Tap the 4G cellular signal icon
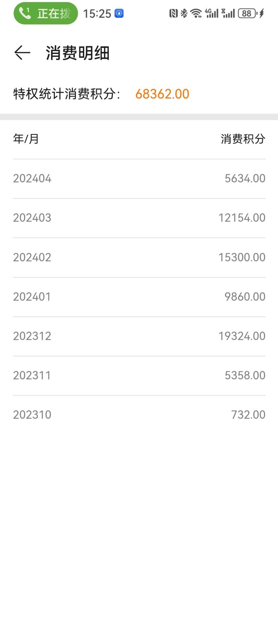 coord(212,14)
